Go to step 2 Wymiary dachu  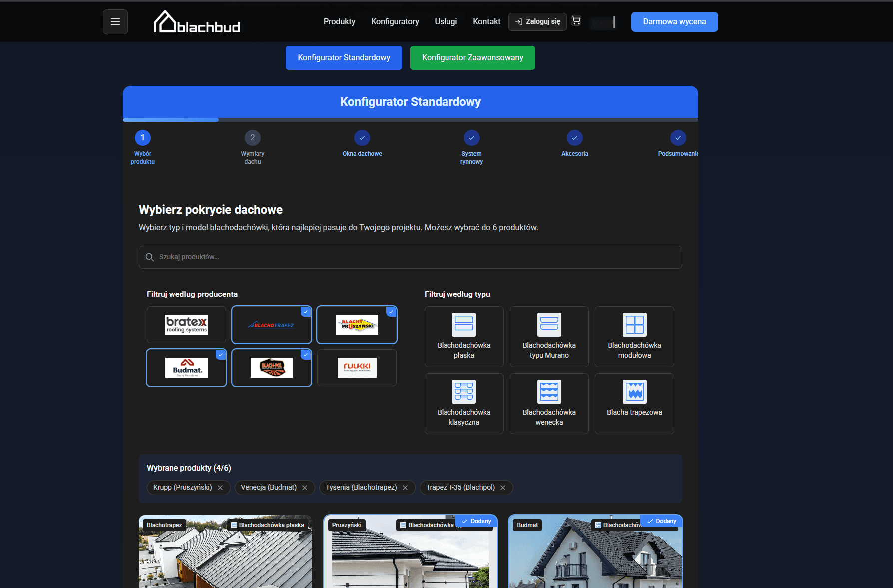[x=253, y=147]
